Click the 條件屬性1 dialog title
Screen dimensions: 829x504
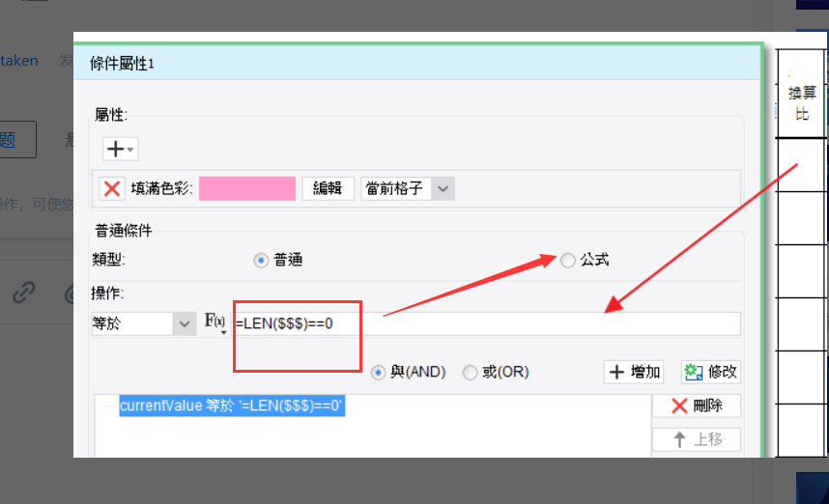122,64
